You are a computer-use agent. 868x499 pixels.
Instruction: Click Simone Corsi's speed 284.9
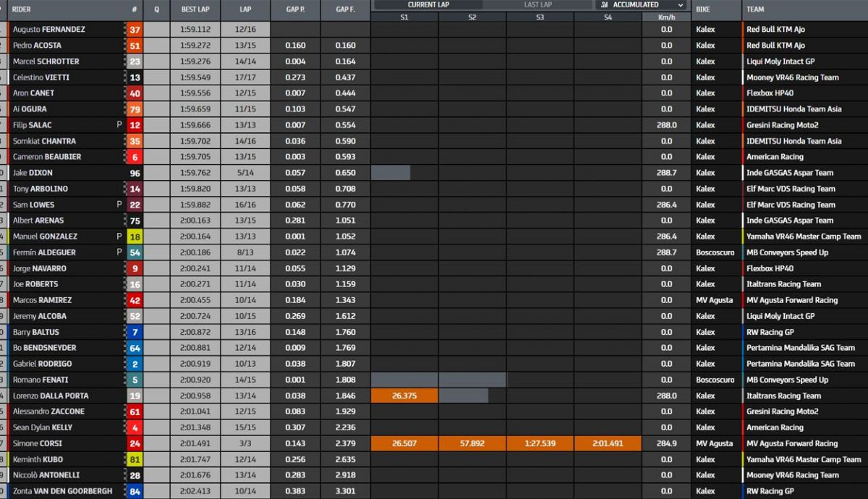[666, 443]
